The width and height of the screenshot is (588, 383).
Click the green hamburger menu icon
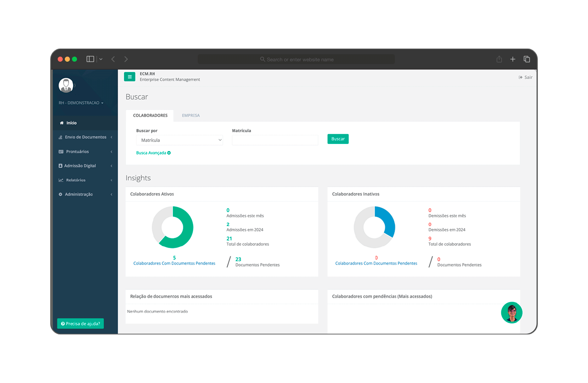point(130,77)
